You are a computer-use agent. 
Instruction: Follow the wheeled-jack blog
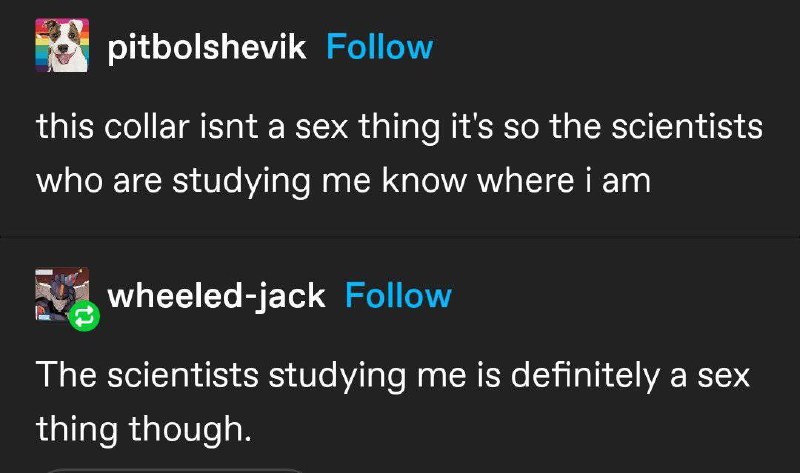(398, 295)
